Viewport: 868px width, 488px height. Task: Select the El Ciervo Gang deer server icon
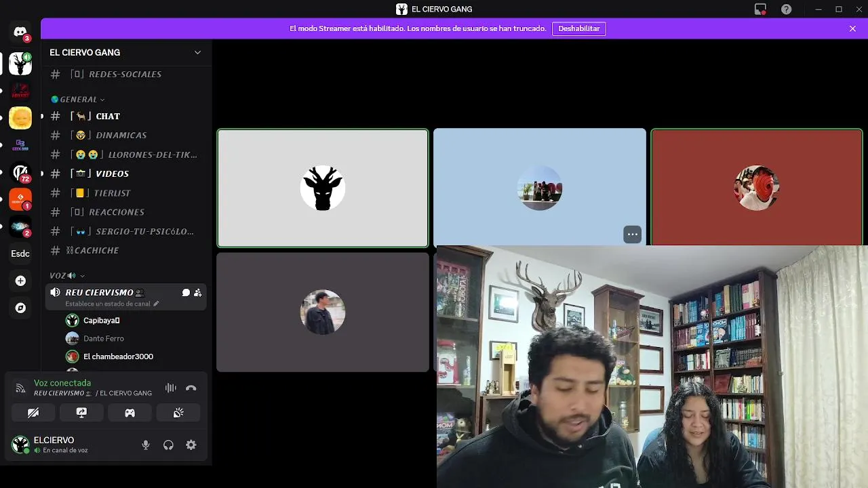(x=20, y=64)
